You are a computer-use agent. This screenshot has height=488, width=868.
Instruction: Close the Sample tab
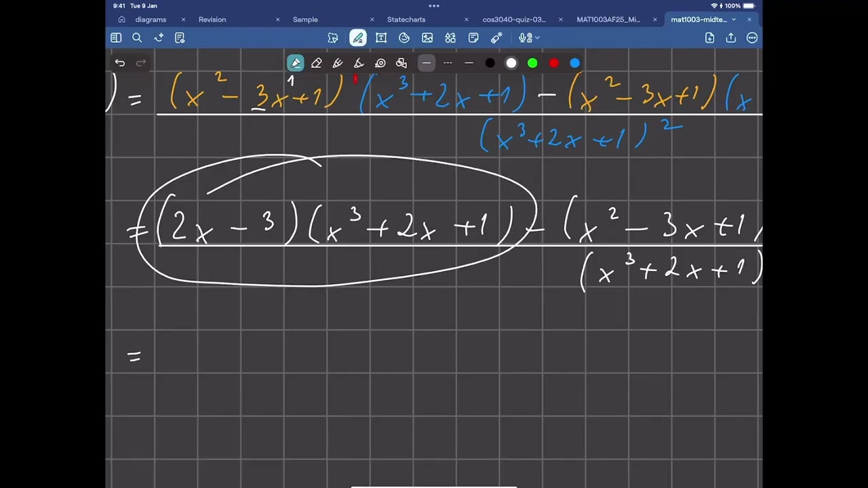[372, 20]
